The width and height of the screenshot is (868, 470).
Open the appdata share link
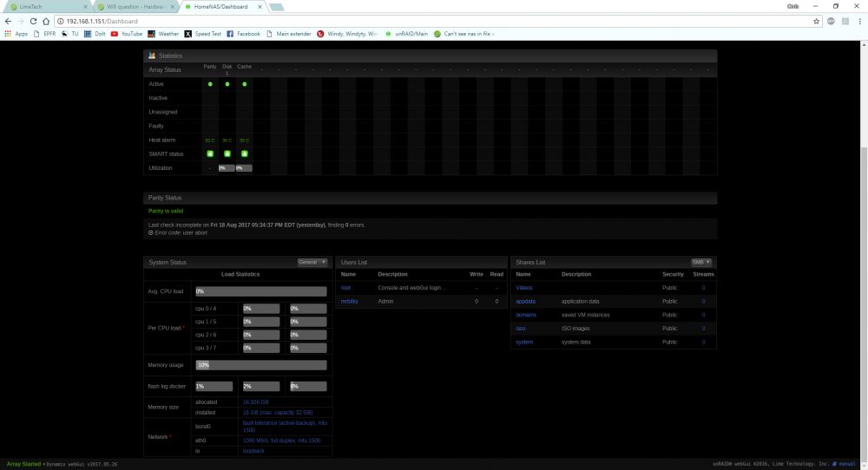point(525,302)
